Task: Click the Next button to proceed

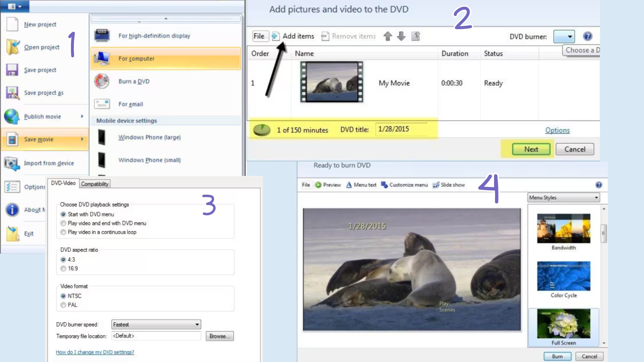Action: [531, 149]
